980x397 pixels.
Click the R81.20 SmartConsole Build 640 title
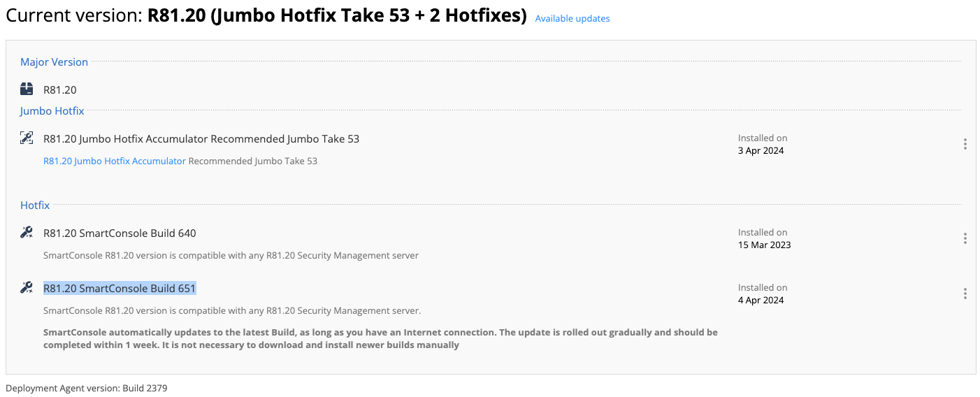click(x=120, y=233)
